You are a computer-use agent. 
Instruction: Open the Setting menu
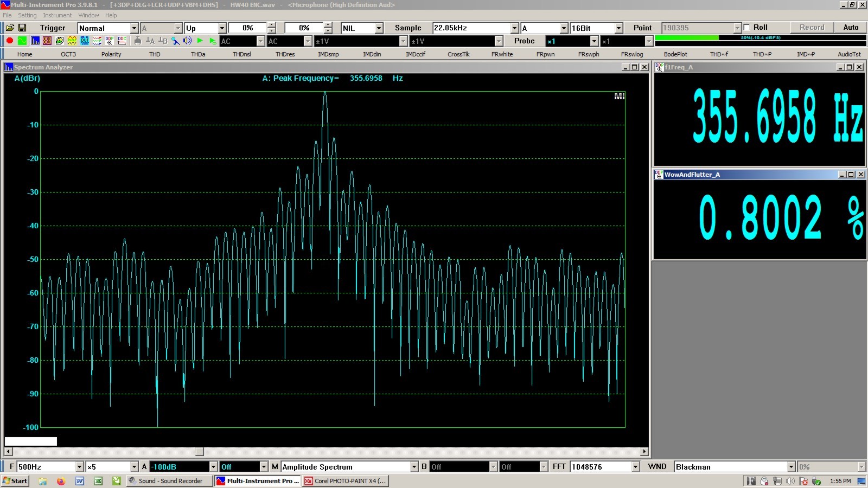pyautogui.click(x=27, y=15)
